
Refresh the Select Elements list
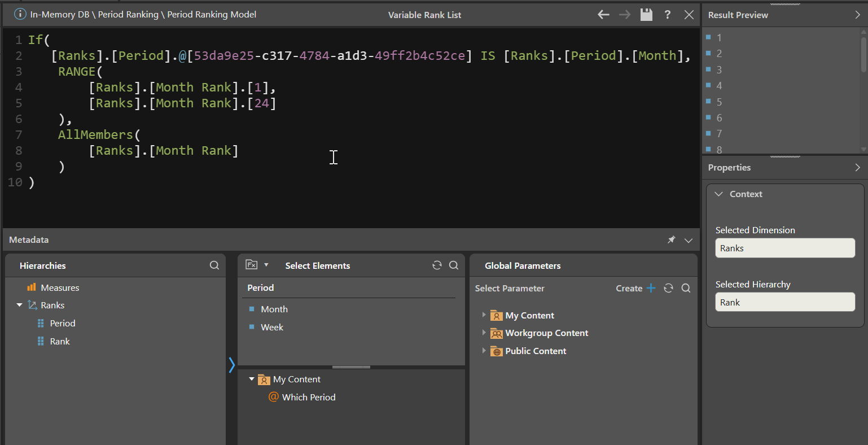[437, 265]
